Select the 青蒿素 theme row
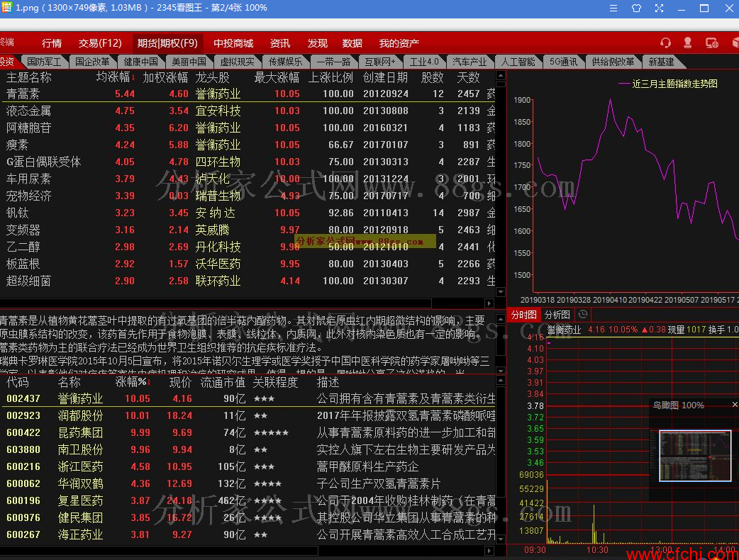Screen dimensions: 739x560 click(x=248, y=94)
